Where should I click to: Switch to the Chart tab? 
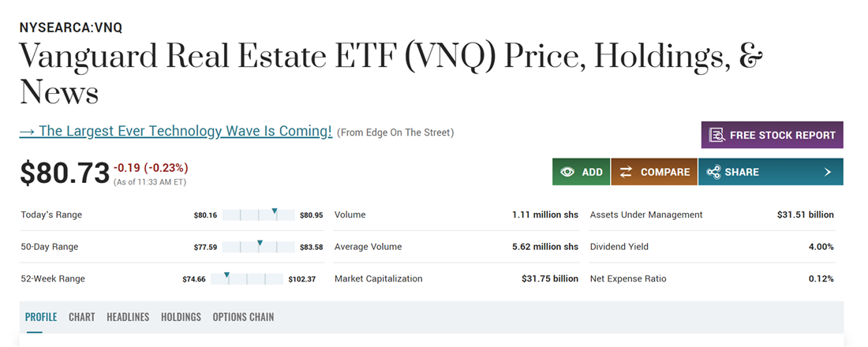pyautogui.click(x=81, y=317)
